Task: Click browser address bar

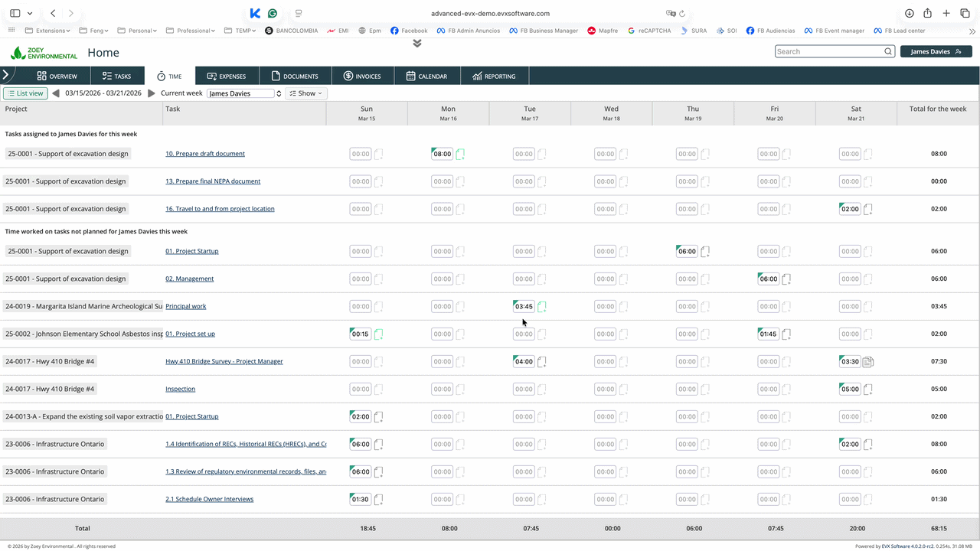Action: (490, 13)
